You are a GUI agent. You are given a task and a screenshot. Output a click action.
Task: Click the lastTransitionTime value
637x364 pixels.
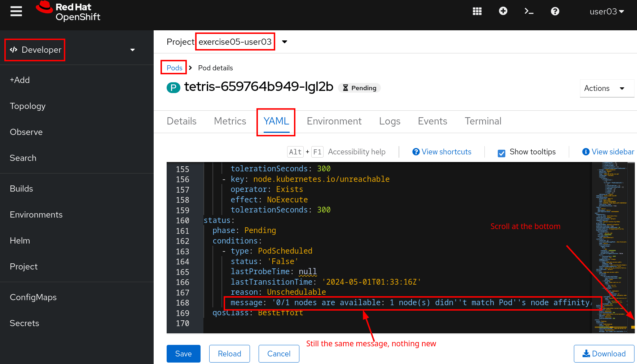372,282
